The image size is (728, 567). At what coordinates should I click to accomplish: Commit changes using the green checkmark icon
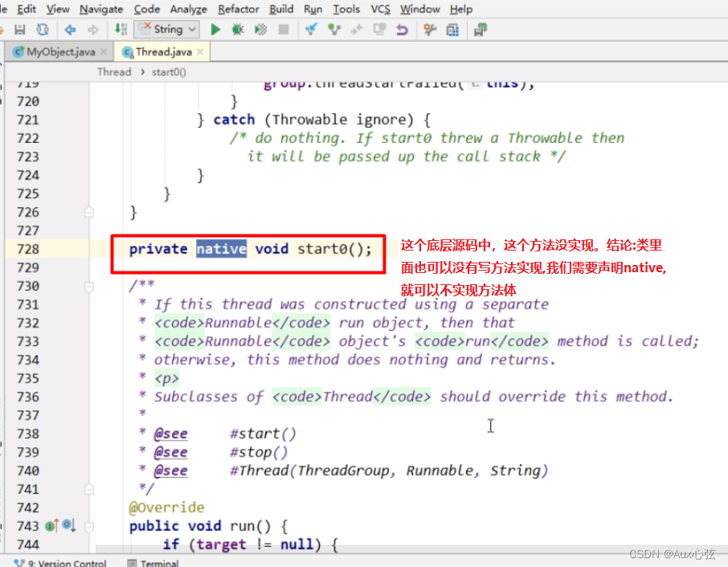[334, 29]
